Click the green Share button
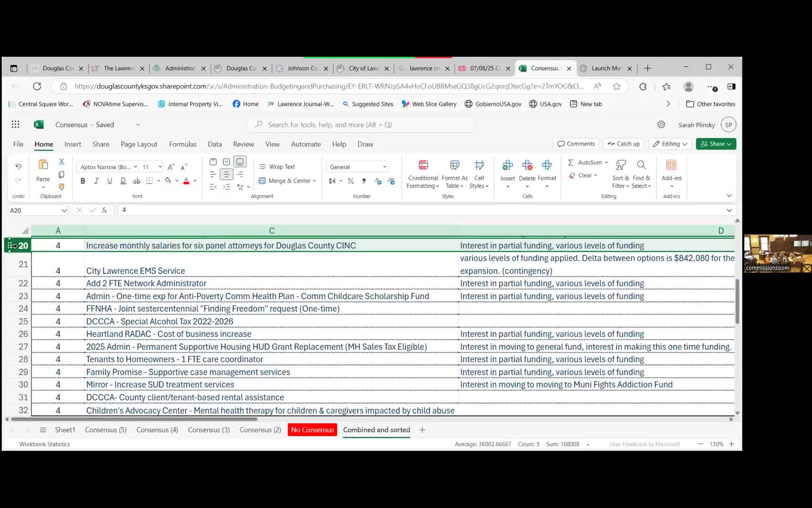This screenshot has width=812, height=508. (x=715, y=144)
